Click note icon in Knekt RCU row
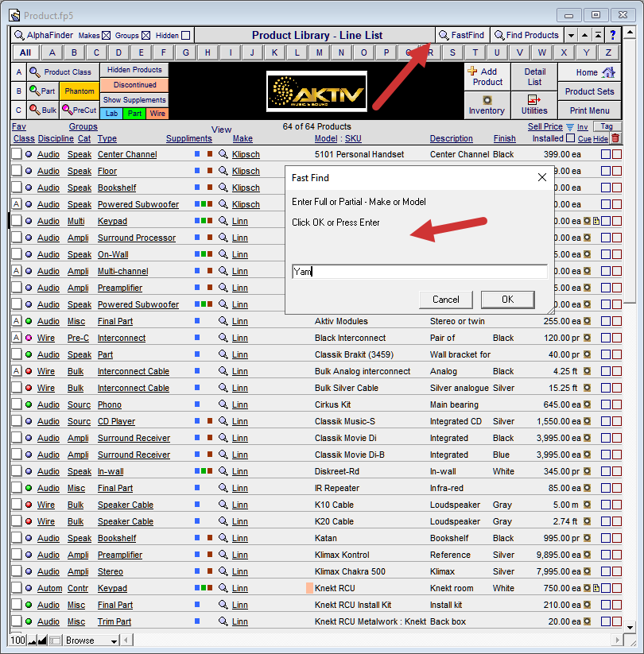Screen dimensions: 644x654 click(x=596, y=588)
